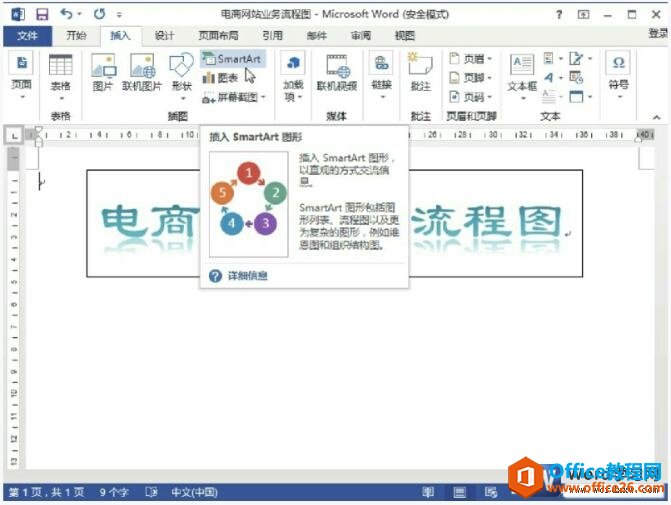Open the 页面 Pages dropdown button
This screenshot has width=671, height=505.
21,77
